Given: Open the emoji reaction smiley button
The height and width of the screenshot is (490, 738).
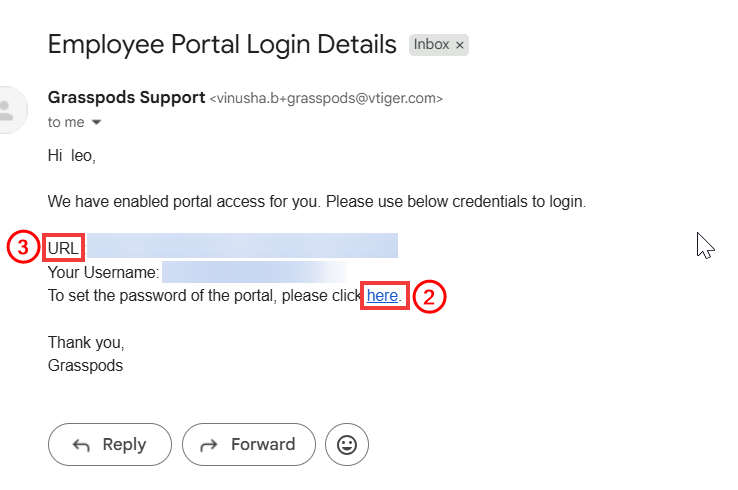Looking at the screenshot, I should 347,444.
